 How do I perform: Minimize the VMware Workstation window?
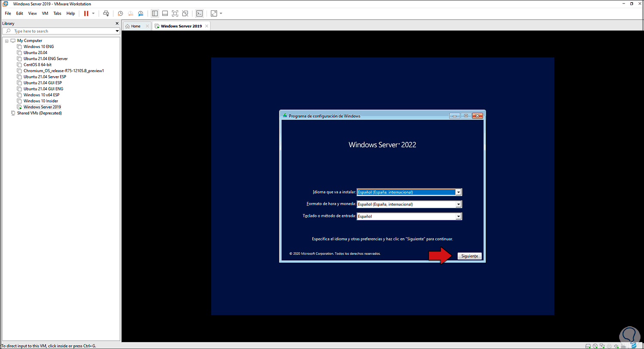click(625, 3)
